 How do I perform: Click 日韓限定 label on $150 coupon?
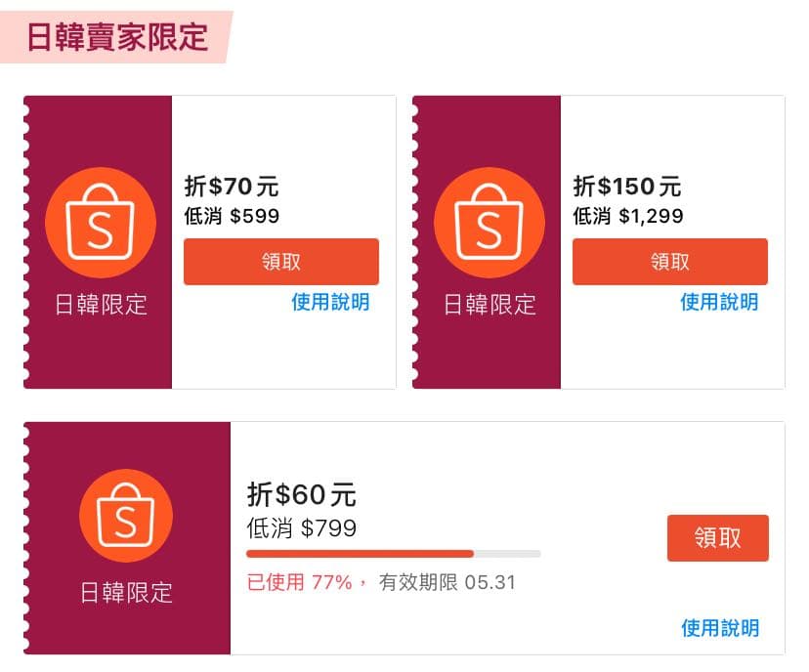pos(489,305)
